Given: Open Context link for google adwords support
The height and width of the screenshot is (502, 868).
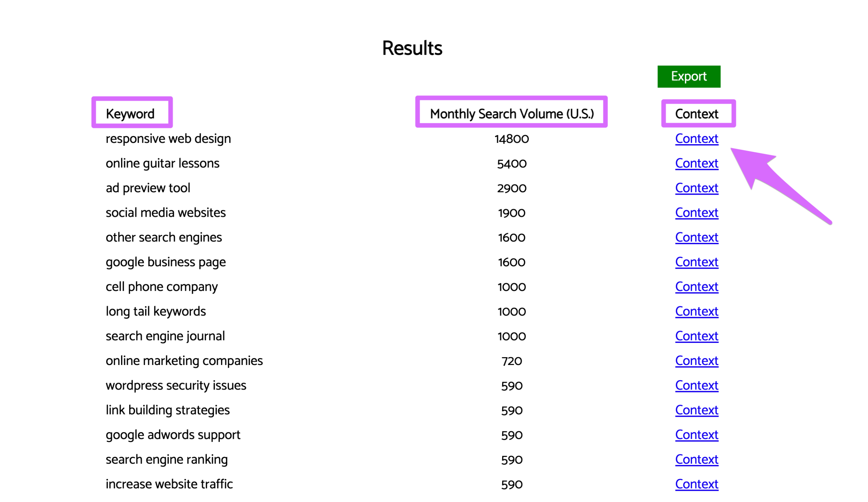Looking at the screenshot, I should [x=696, y=435].
